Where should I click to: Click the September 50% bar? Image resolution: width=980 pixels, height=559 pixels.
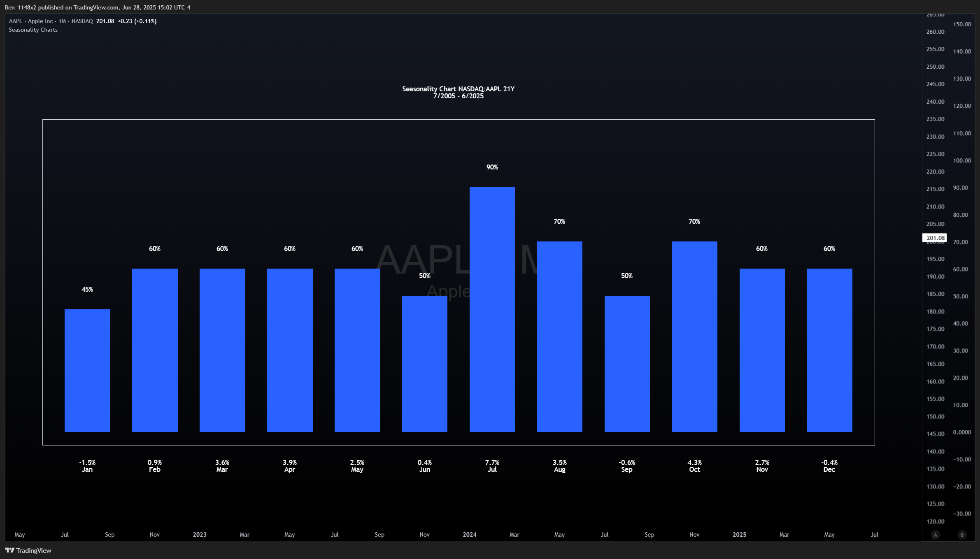click(627, 364)
